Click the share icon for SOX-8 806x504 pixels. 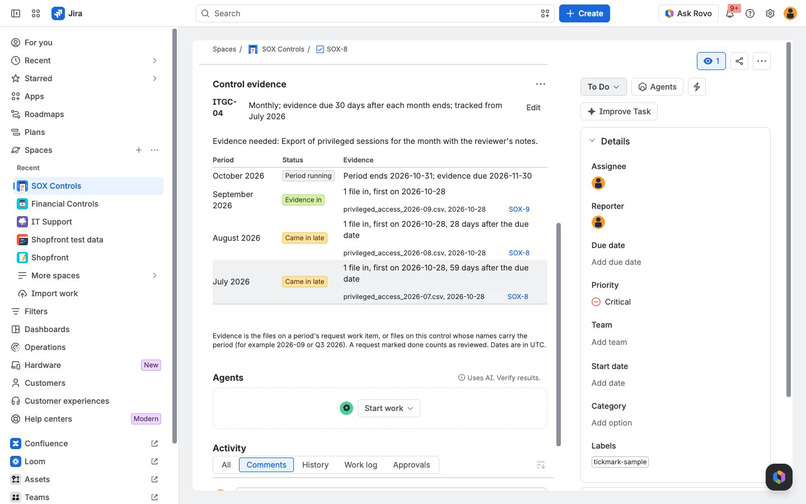pos(739,61)
